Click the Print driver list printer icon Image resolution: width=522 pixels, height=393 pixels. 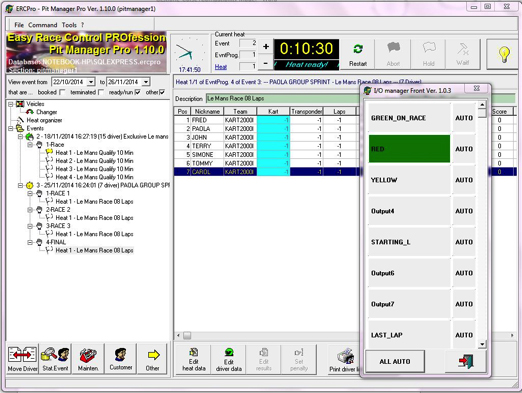click(x=344, y=360)
